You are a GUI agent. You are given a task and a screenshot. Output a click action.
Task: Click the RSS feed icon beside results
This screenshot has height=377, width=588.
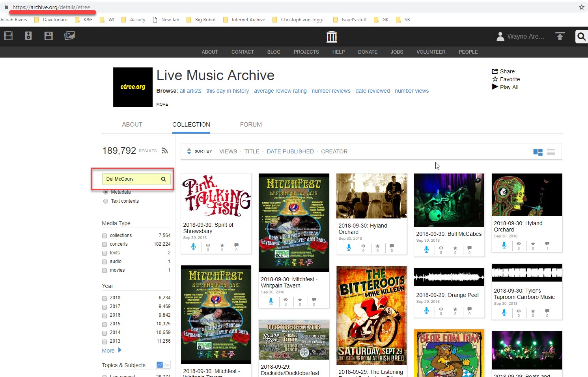pyautogui.click(x=165, y=151)
